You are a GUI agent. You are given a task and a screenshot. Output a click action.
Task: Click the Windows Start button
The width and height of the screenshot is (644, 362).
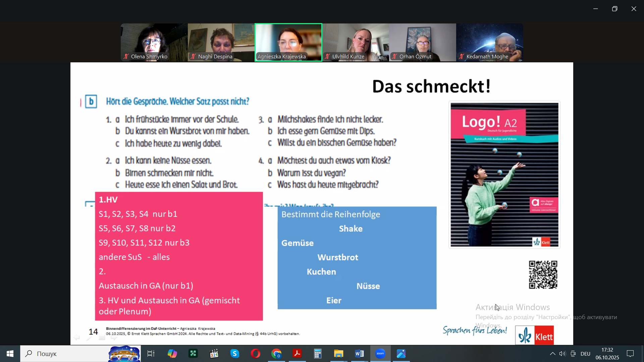pos(10,354)
